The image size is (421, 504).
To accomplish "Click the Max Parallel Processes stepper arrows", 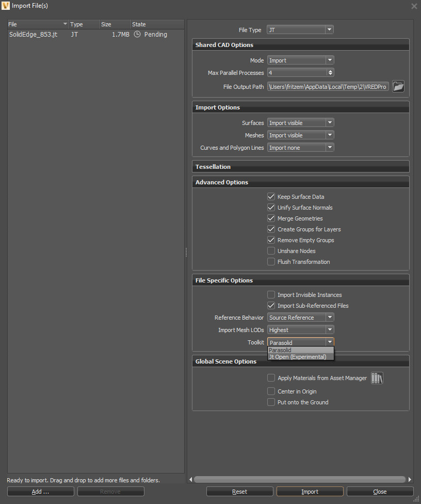I will pos(330,73).
